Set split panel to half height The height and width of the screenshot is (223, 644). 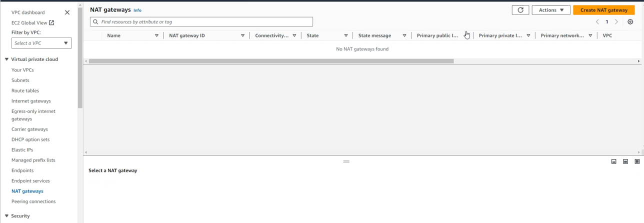pyautogui.click(x=625, y=161)
